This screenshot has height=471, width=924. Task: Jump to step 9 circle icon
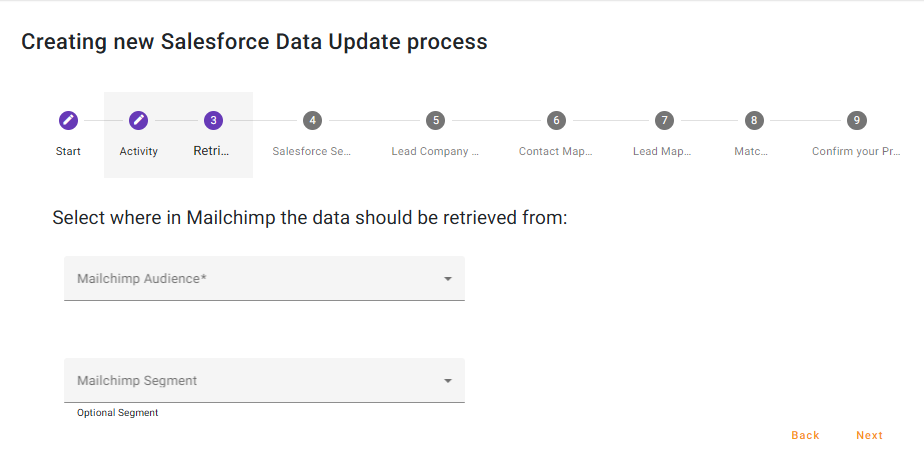856,120
